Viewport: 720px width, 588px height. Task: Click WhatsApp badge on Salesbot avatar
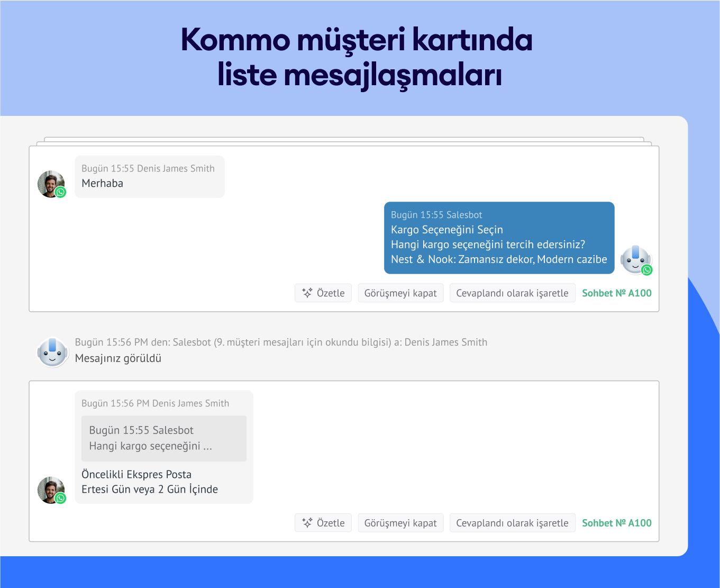(646, 270)
